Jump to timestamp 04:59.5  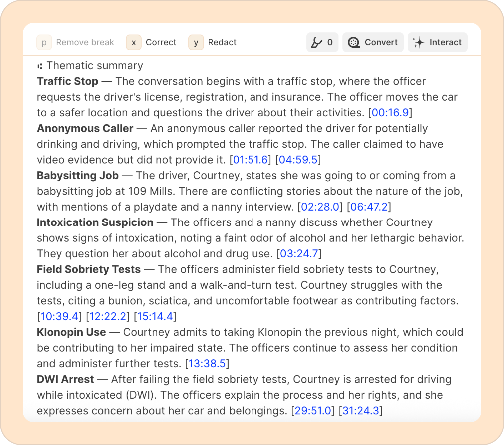(x=298, y=160)
